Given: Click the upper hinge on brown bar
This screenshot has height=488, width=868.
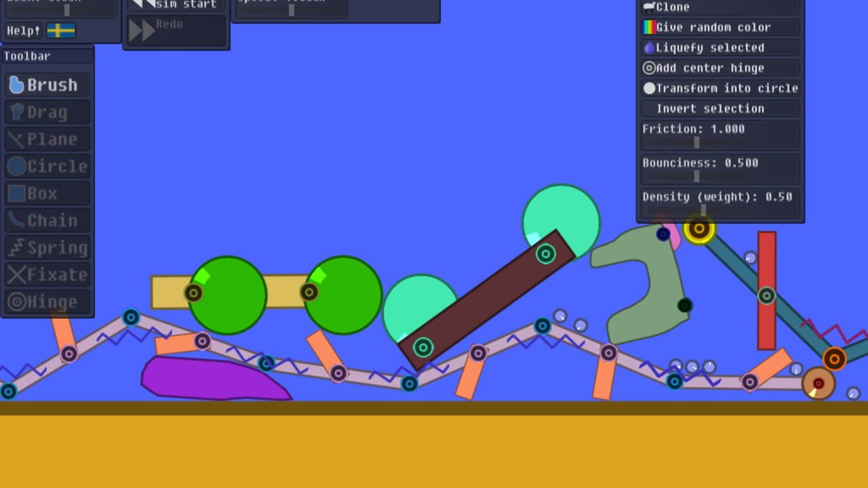Looking at the screenshot, I should click(x=546, y=254).
